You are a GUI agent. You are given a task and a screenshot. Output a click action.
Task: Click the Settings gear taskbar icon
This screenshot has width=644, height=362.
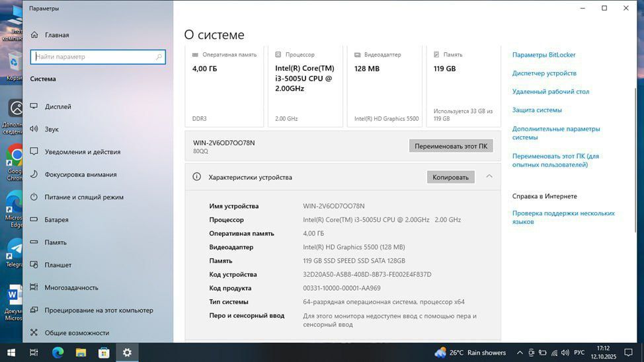[128, 353]
